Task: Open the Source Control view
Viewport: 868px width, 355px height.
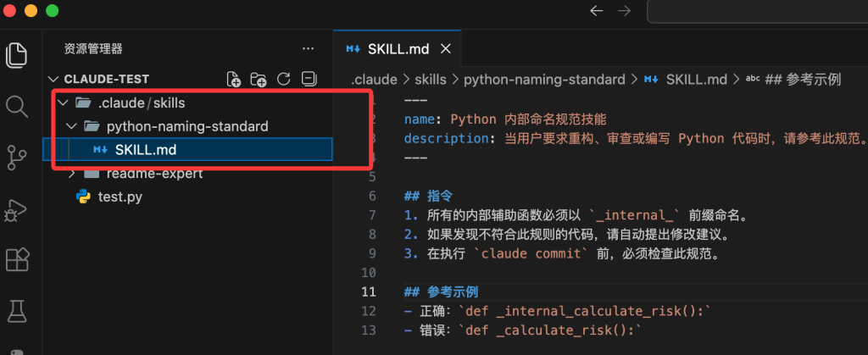Action: [17, 158]
